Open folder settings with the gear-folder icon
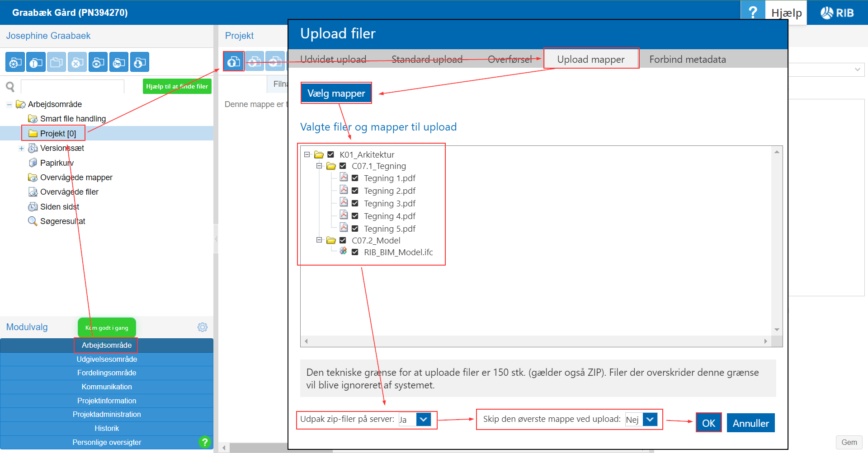Image resolution: width=868 pixels, height=453 pixels. coord(15,62)
